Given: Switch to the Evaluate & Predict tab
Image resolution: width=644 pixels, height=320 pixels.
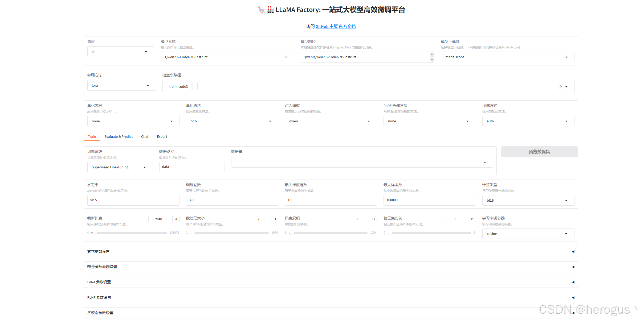Looking at the screenshot, I should [118, 136].
